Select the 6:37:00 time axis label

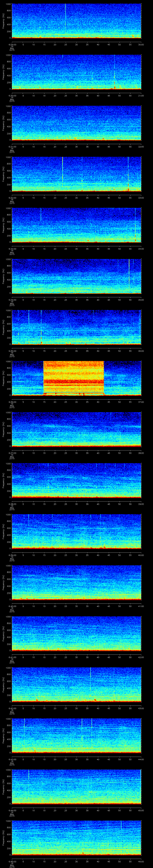pos(12,453)
